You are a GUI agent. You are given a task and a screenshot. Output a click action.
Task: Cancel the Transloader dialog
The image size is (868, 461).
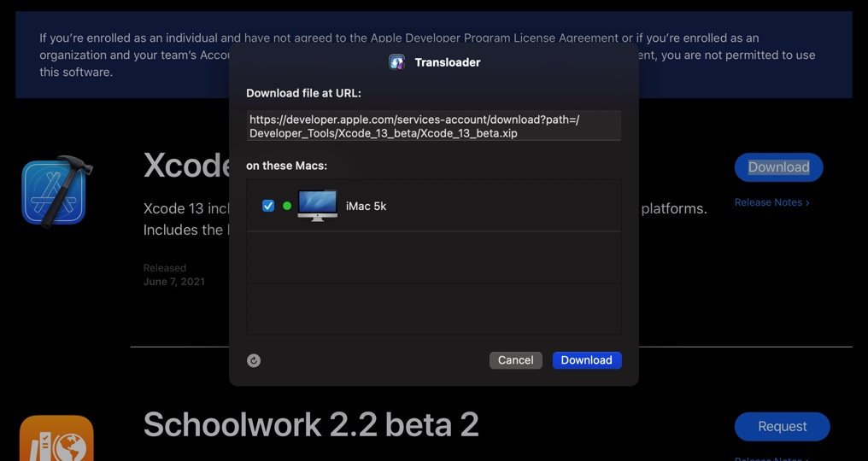point(515,360)
